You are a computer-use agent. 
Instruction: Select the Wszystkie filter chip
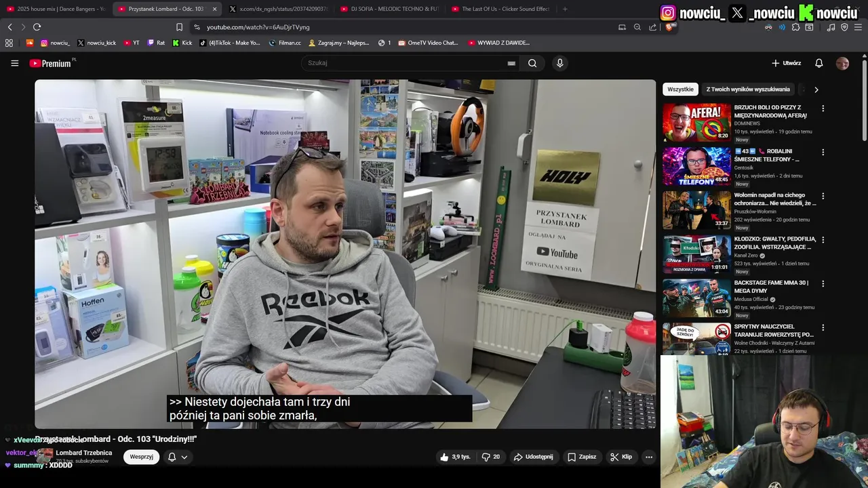(x=680, y=89)
